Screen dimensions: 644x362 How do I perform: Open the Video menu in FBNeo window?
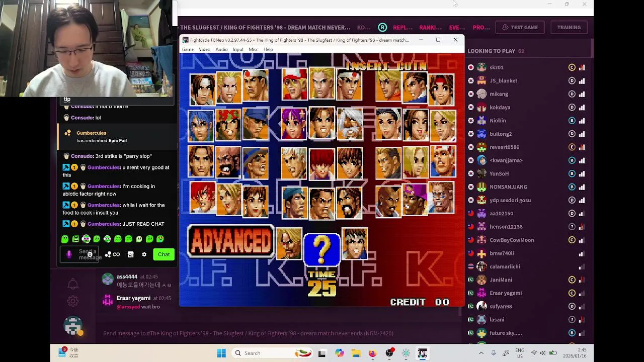204,49
